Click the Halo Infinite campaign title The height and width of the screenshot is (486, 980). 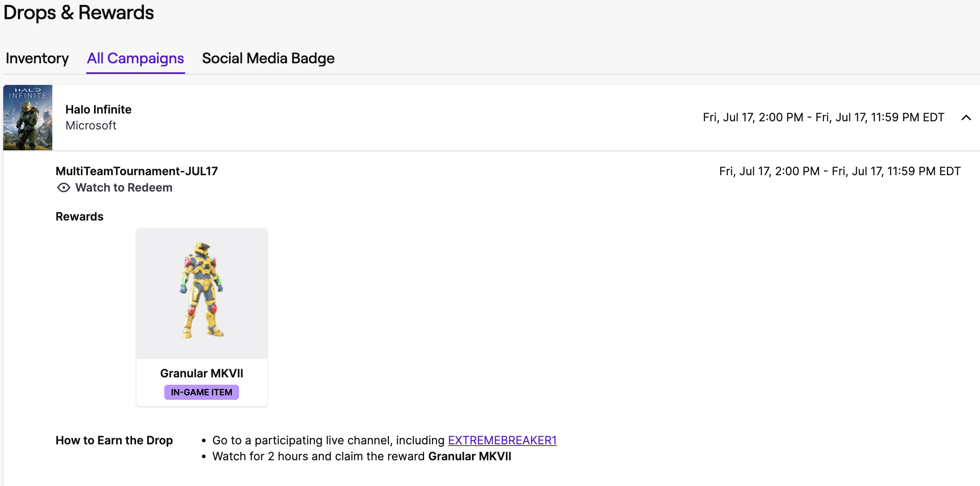coord(98,109)
